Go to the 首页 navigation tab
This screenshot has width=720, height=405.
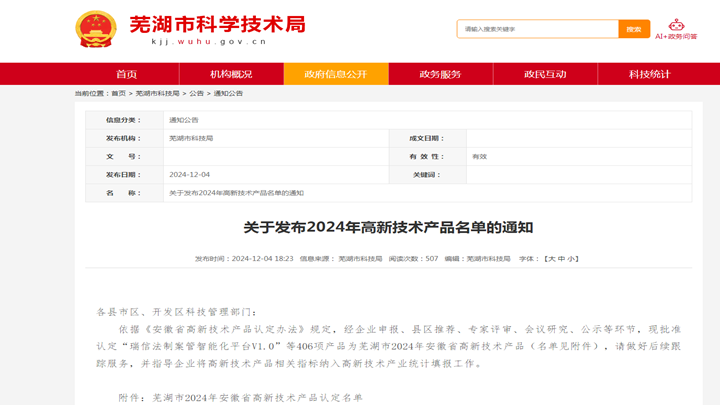[x=127, y=74]
